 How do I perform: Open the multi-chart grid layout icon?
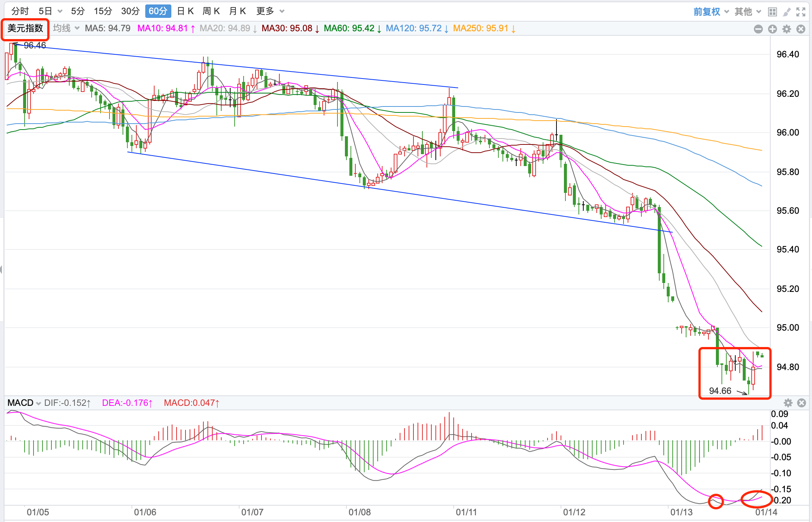pyautogui.click(x=772, y=12)
